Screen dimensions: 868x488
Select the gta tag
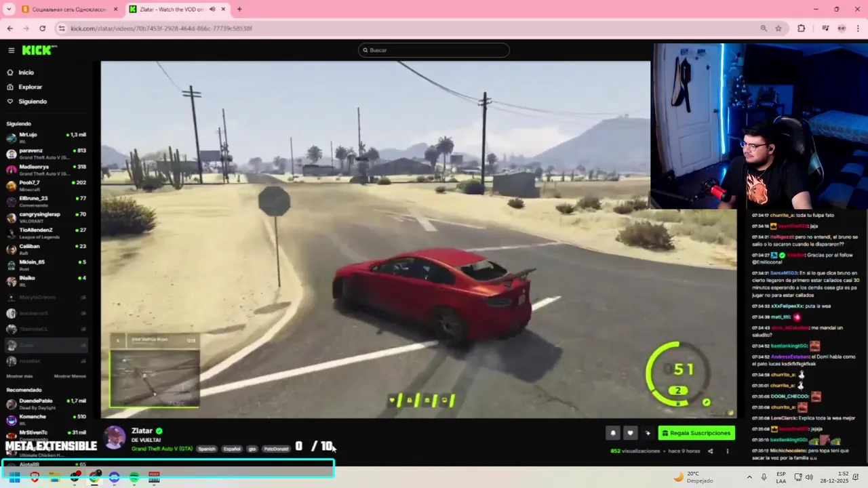(252, 449)
